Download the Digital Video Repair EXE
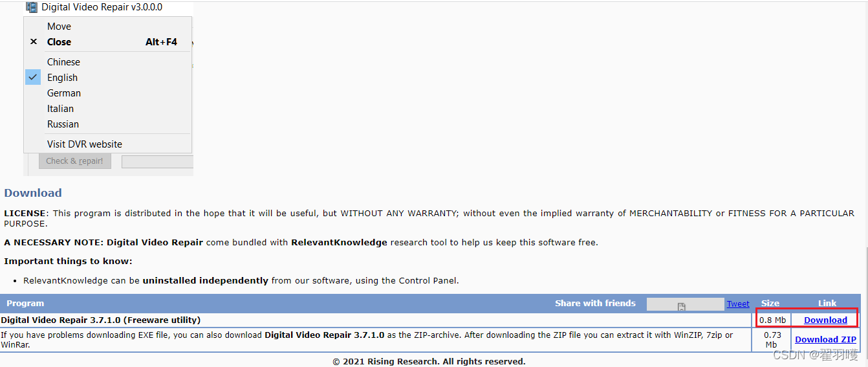 point(825,320)
